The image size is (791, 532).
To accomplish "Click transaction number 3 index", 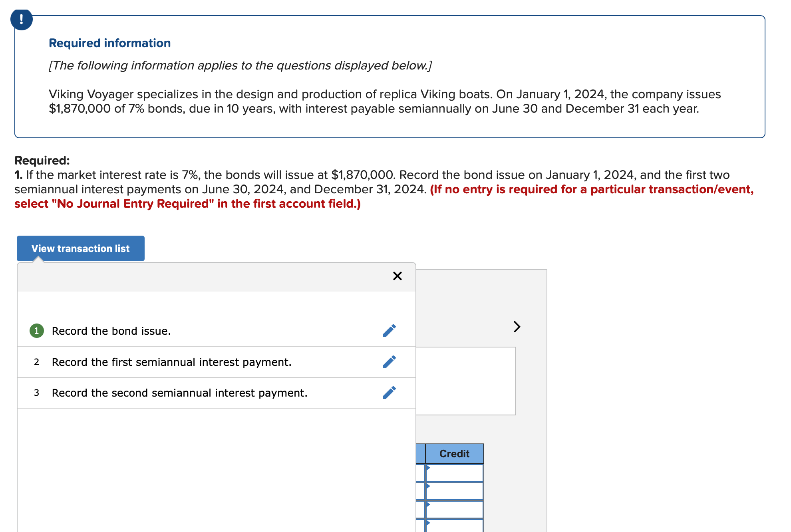I will click(x=36, y=393).
